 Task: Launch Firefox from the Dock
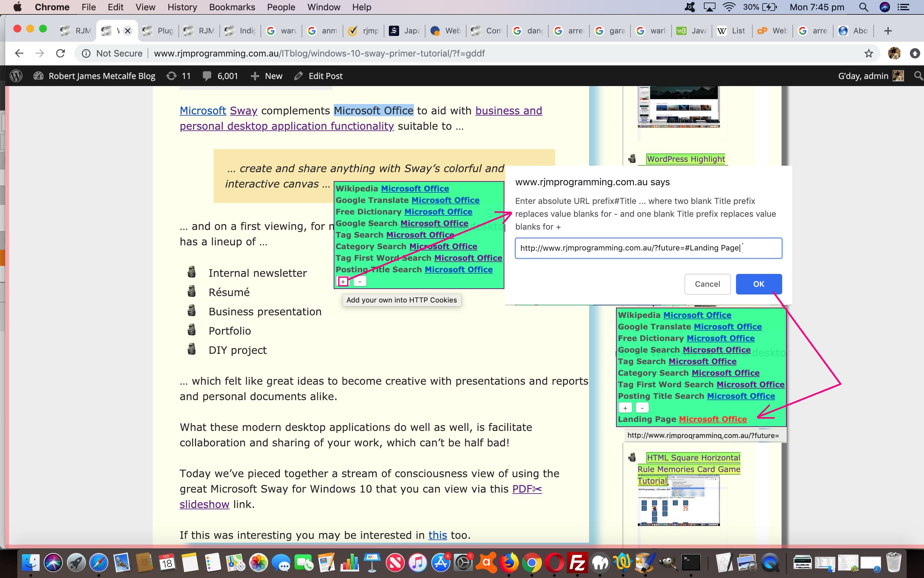[509, 563]
